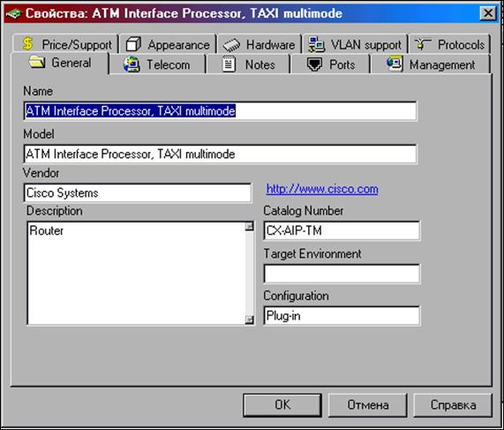Click inside the Model input field

pyautogui.click(x=220, y=154)
